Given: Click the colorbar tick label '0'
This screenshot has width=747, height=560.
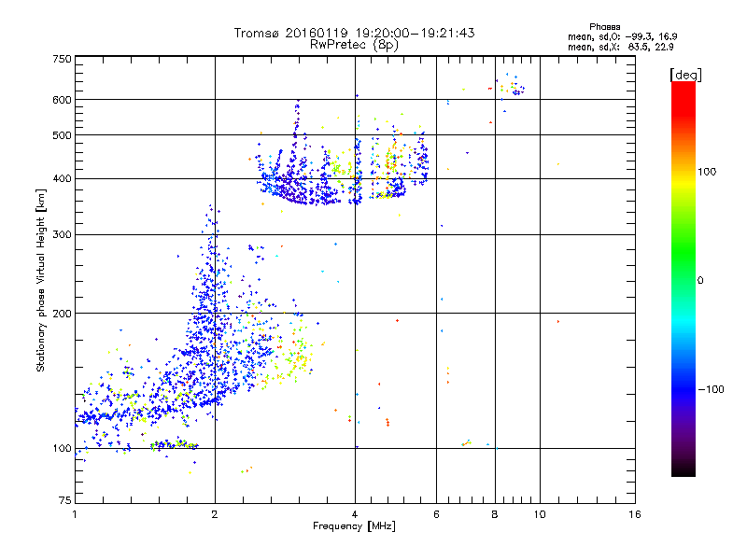Looking at the screenshot, I should [700, 281].
